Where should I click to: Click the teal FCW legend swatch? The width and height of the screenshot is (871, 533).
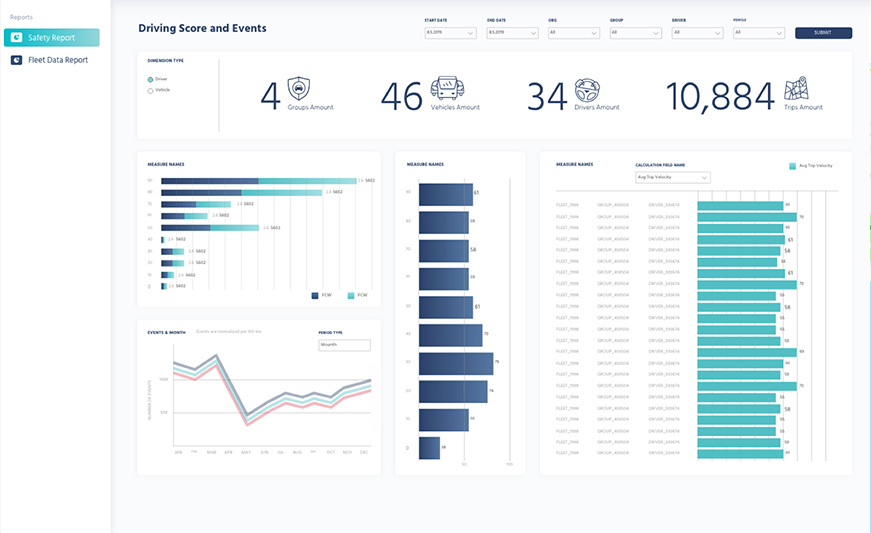(351, 295)
